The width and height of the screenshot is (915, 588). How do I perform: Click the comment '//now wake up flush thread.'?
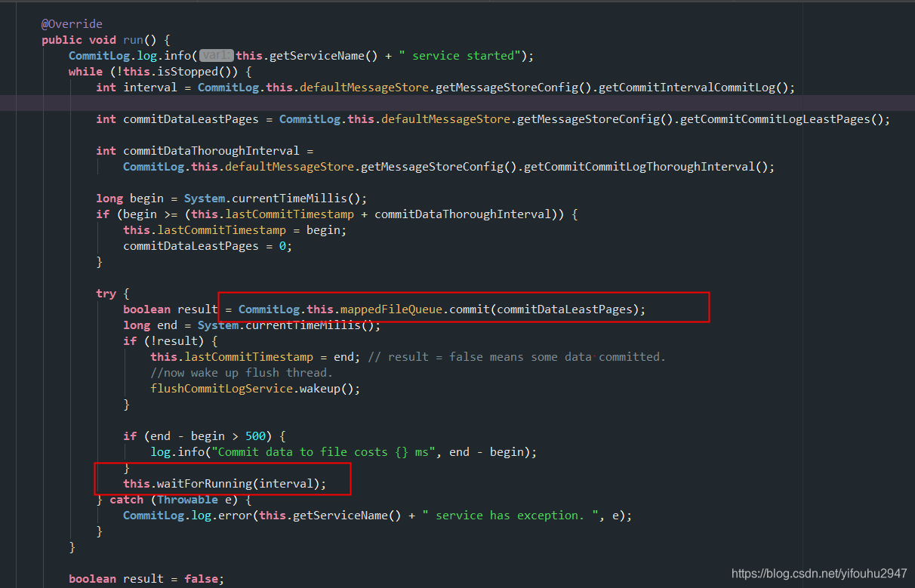pos(242,373)
